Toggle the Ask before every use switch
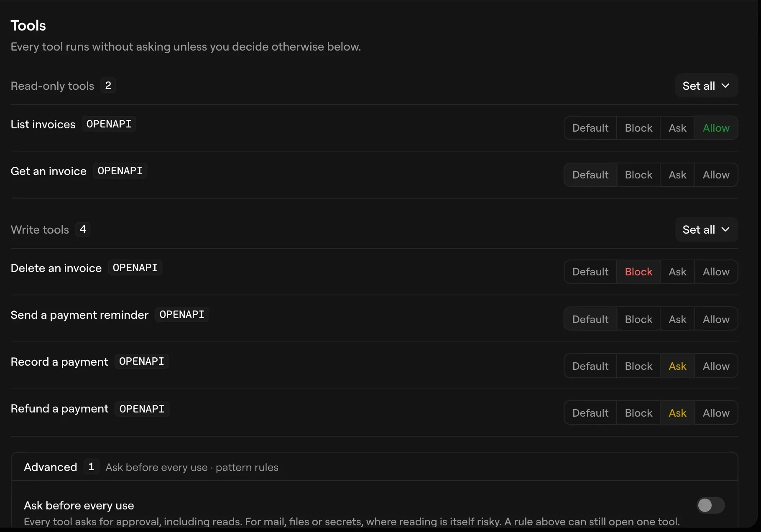Screen dimensions: 761x532 coord(710,505)
